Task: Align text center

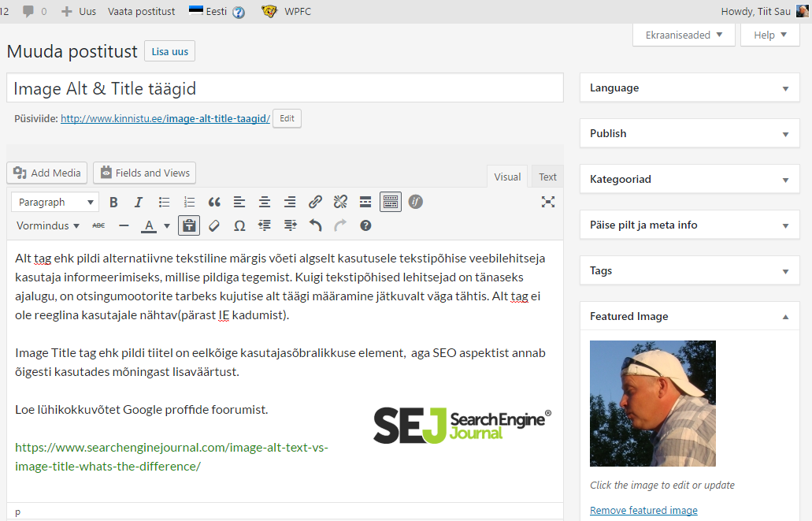Action: (265, 203)
